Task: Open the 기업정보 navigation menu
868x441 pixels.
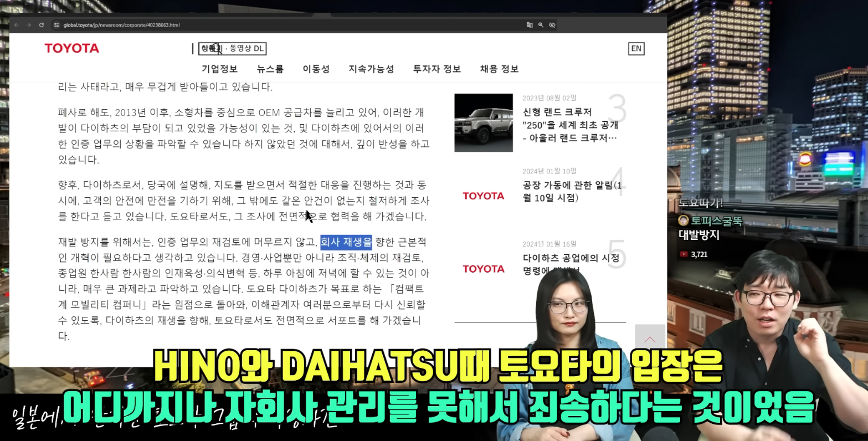Action: click(219, 69)
